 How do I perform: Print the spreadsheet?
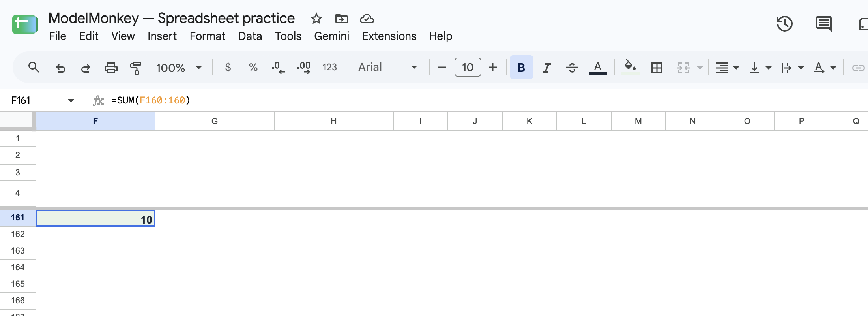click(111, 68)
